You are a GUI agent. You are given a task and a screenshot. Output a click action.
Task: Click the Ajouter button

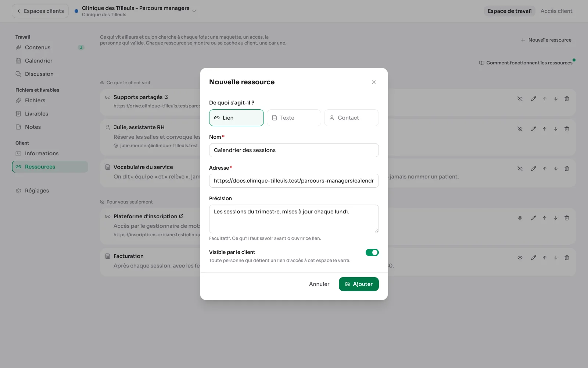[x=359, y=284]
